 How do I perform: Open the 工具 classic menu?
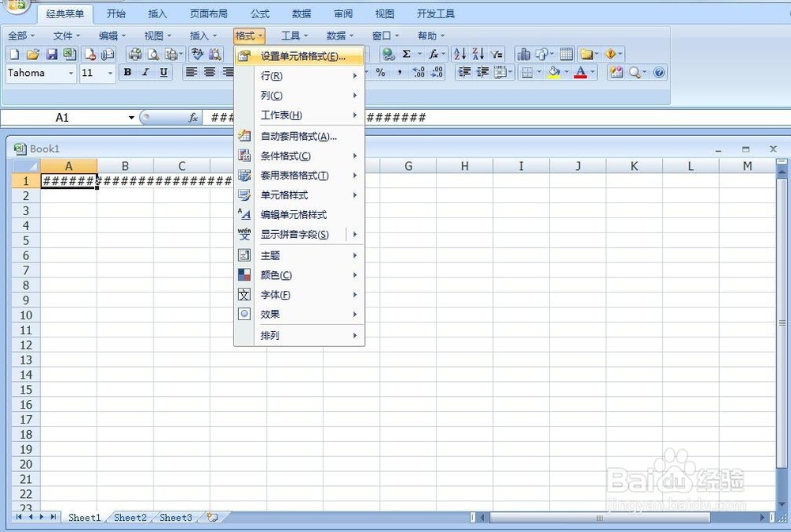click(x=294, y=36)
